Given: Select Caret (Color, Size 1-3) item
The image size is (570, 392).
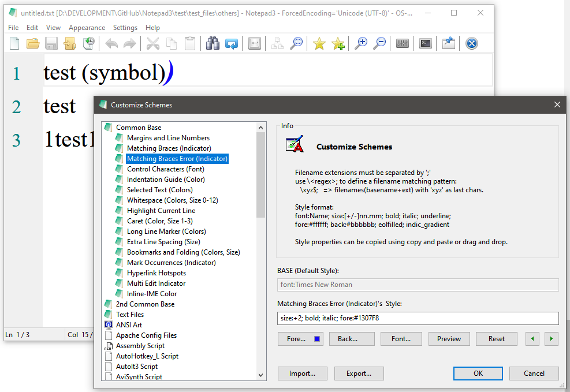Looking at the screenshot, I should 159,221.
